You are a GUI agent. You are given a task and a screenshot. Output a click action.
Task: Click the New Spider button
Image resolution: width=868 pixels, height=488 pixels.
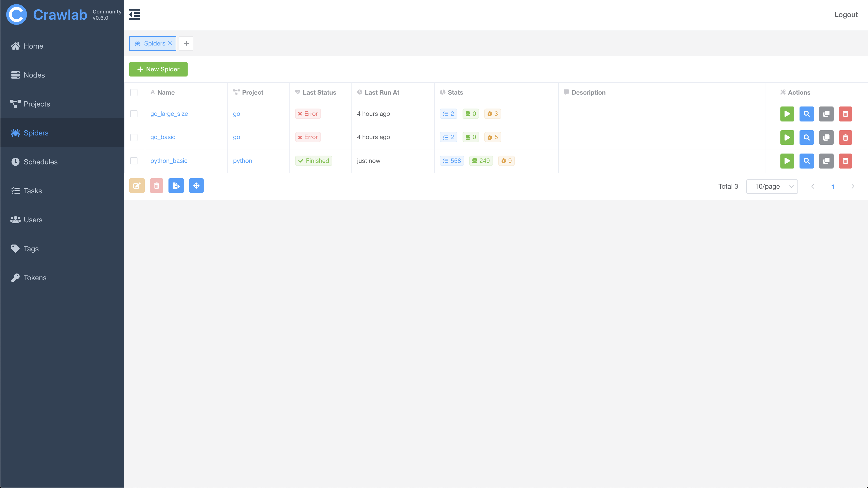[158, 70]
